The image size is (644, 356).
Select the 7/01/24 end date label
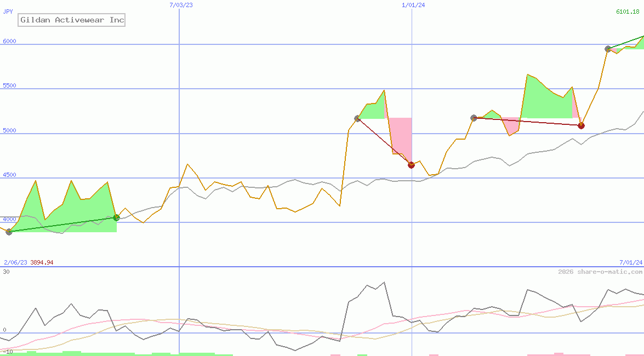point(630,262)
